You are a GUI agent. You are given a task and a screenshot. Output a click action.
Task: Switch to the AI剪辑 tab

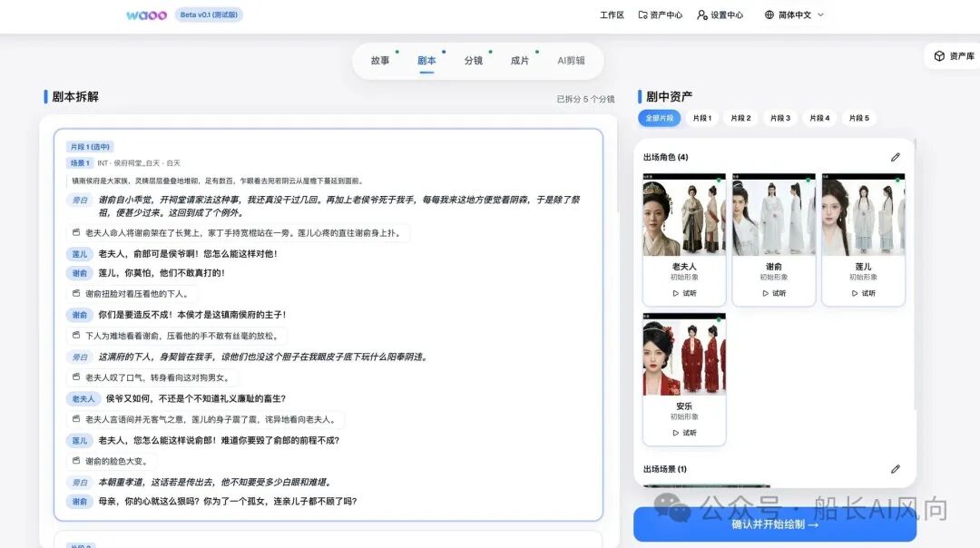[x=571, y=61]
